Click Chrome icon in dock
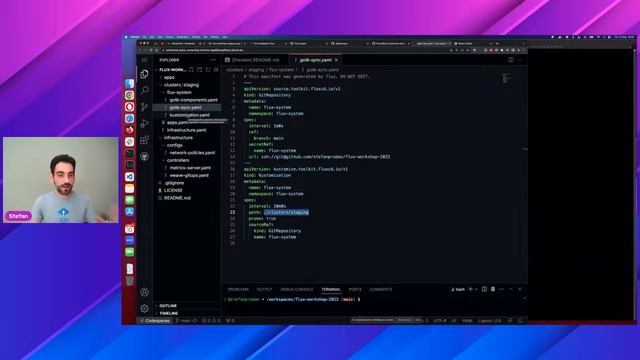Screen dimensions: 640x360 129,95
